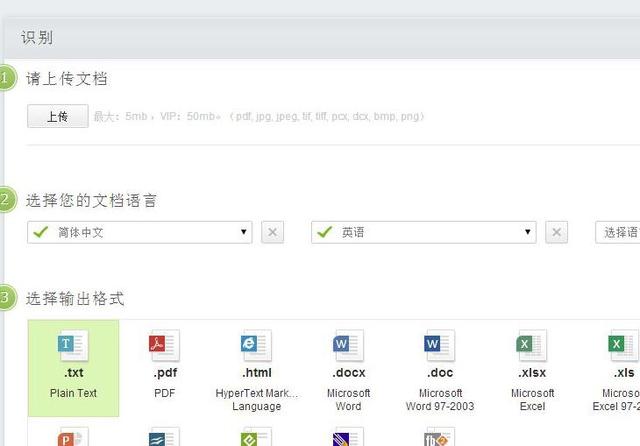Click the 请上传文档 step heading
Screen dimensions: 640x446
click(x=67, y=78)
